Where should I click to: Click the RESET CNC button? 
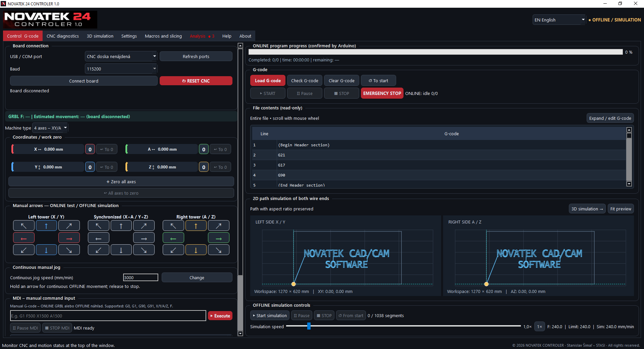point(196,81)
